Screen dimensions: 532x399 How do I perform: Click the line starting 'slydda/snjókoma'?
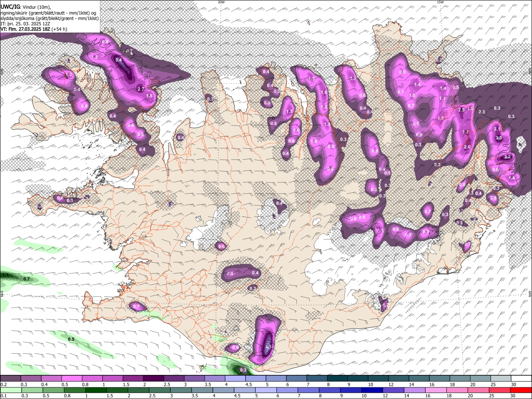pos(49,18)
